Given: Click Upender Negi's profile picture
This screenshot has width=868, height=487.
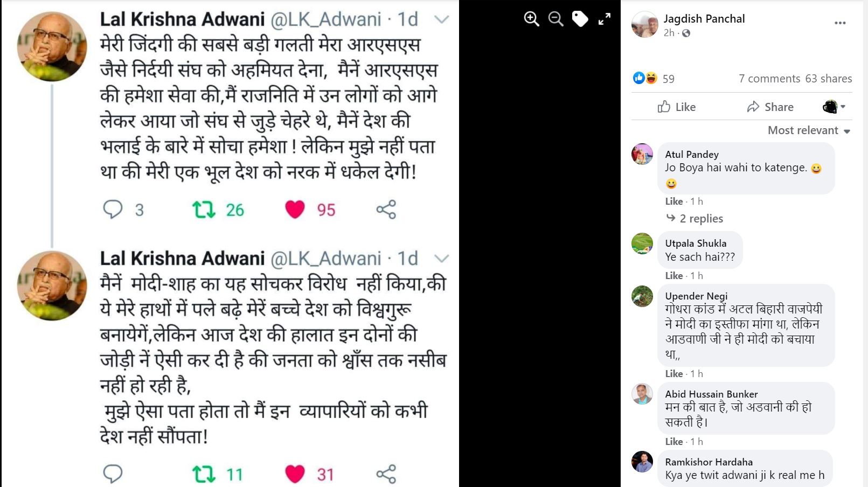Looking at the screenshot, I should (642, 296).
